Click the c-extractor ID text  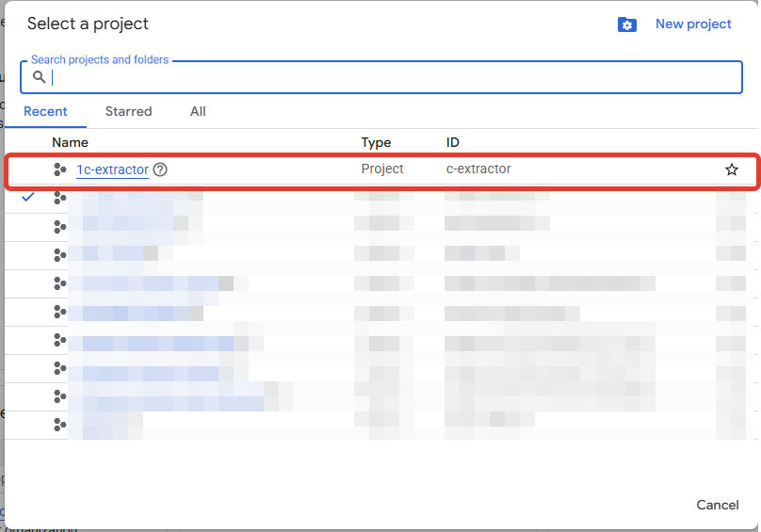point(478,169)
